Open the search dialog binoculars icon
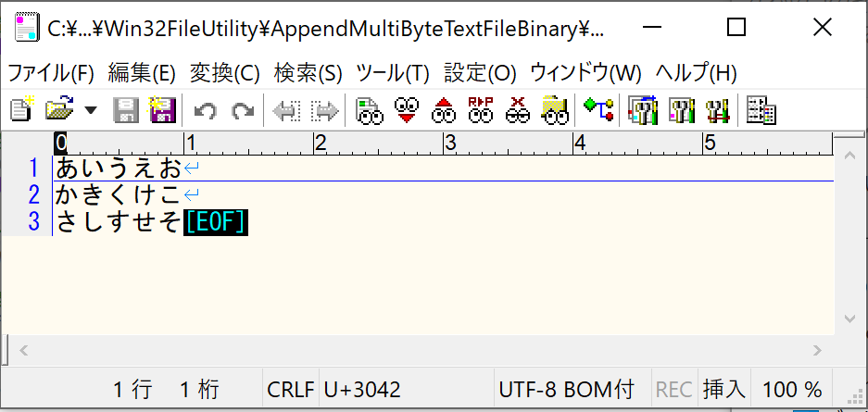868x412 pixels. [370, 110]
